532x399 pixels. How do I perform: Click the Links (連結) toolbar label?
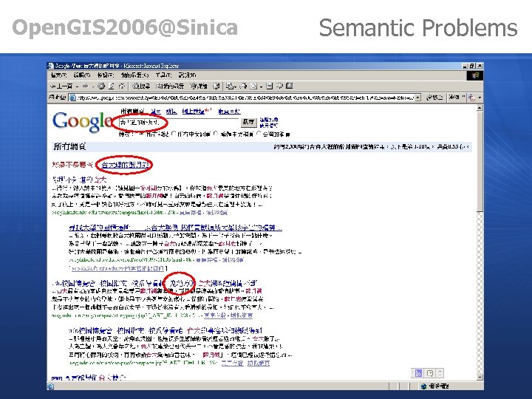[454, 98]
